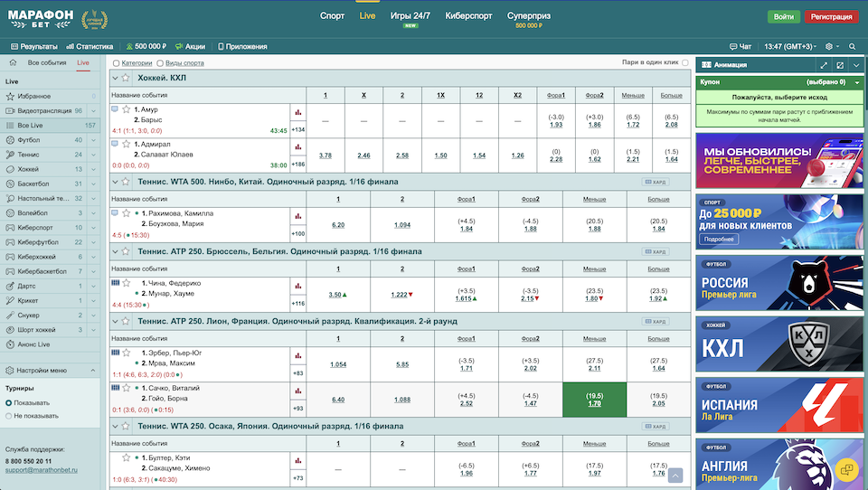The width and height of the screenshot is (868, 490).
Task: Open the search magnifier icon
Action: pyautogui.click(x=852, y=46)
